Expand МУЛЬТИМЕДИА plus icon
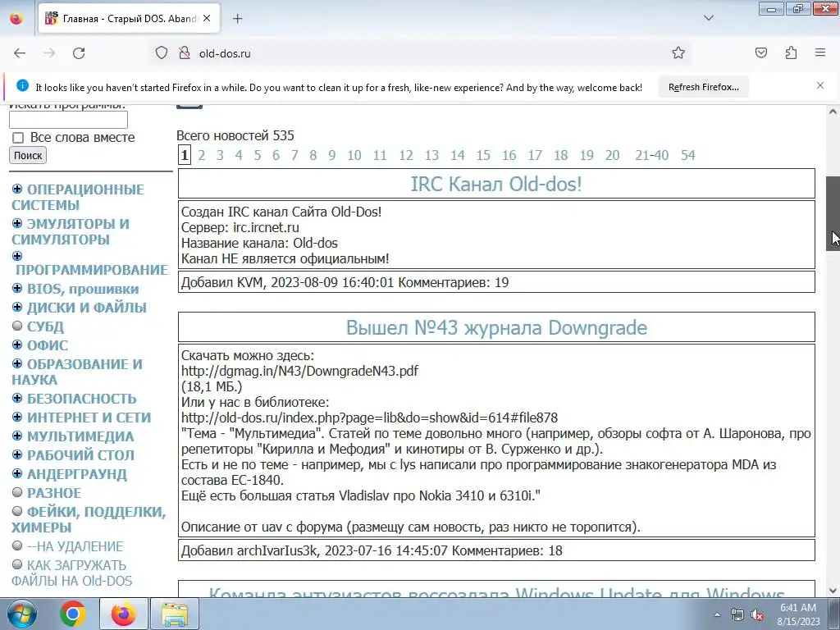Image resolution: width=840 pixels, height=630 pixels. 17,436
